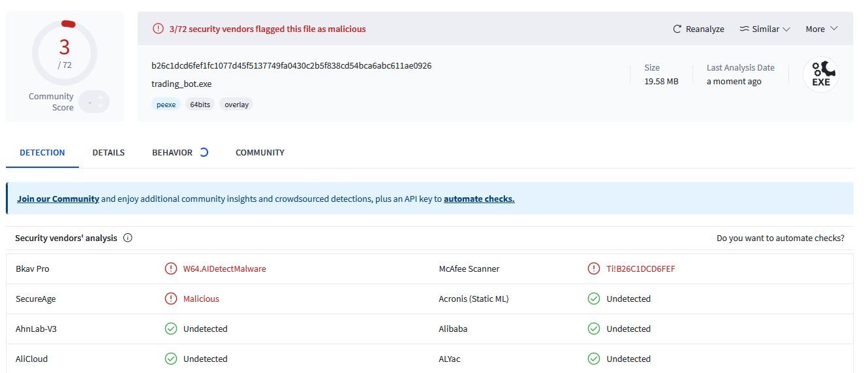Click the Reanalyze refresh icon

(677, 29)
